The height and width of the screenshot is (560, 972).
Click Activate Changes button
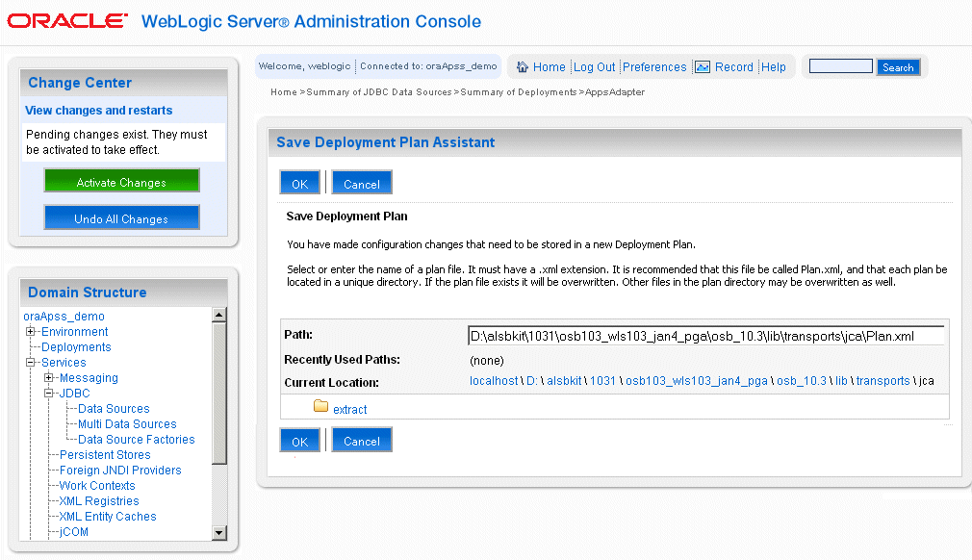point(121,182)
